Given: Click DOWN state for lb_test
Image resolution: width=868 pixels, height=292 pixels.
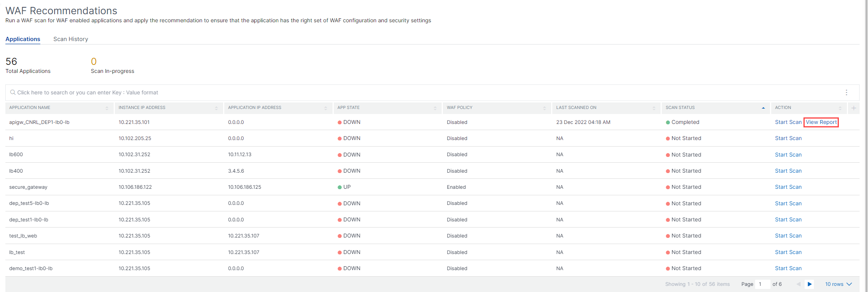Looking at the screenshot, I should point(349,252).
